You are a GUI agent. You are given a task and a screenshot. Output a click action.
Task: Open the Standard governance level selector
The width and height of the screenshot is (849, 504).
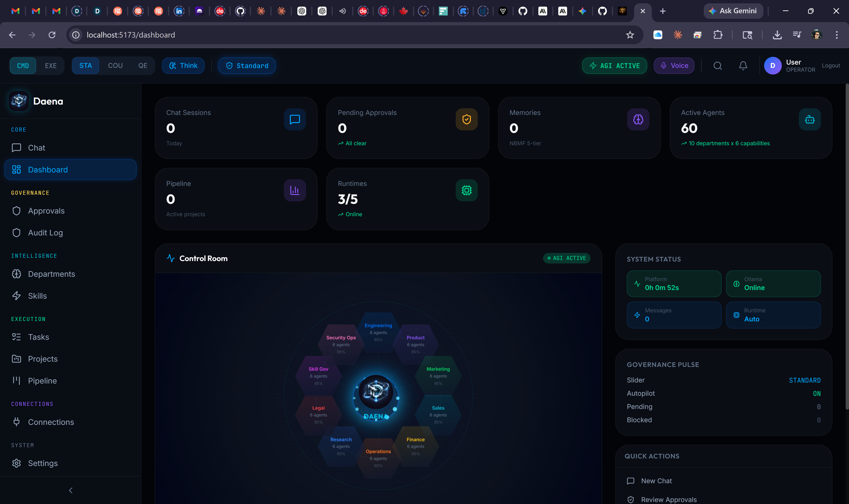[247, 66]
